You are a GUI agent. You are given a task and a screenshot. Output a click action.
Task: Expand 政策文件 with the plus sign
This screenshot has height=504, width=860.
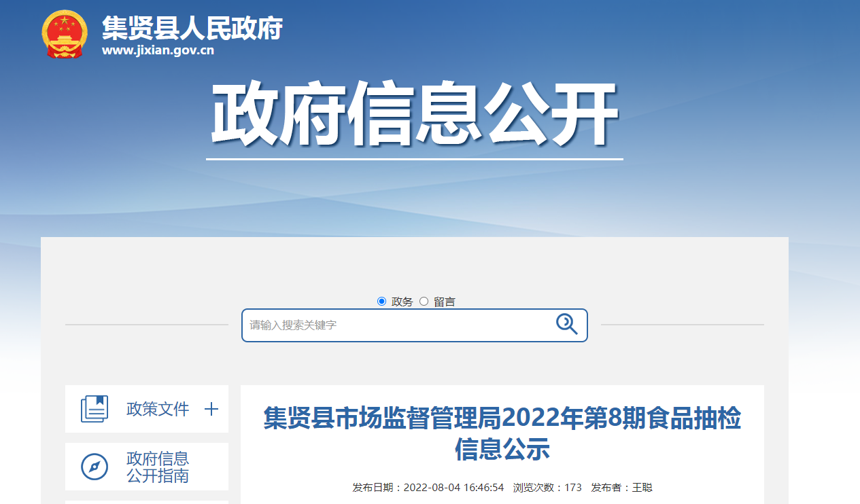click(211, 409)
